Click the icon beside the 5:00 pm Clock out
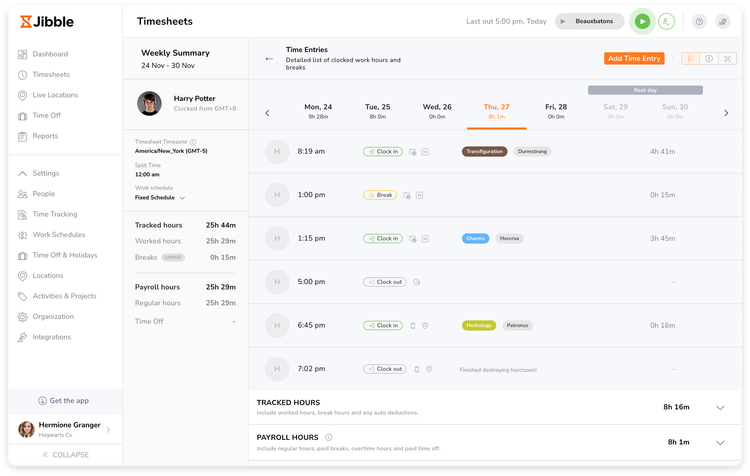 (x=417, y=282)
